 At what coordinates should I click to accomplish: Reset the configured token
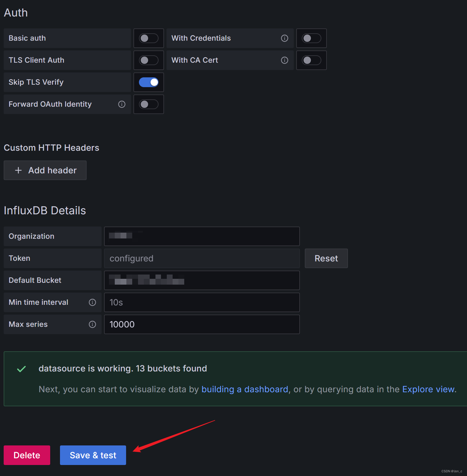tap(326, 258)
